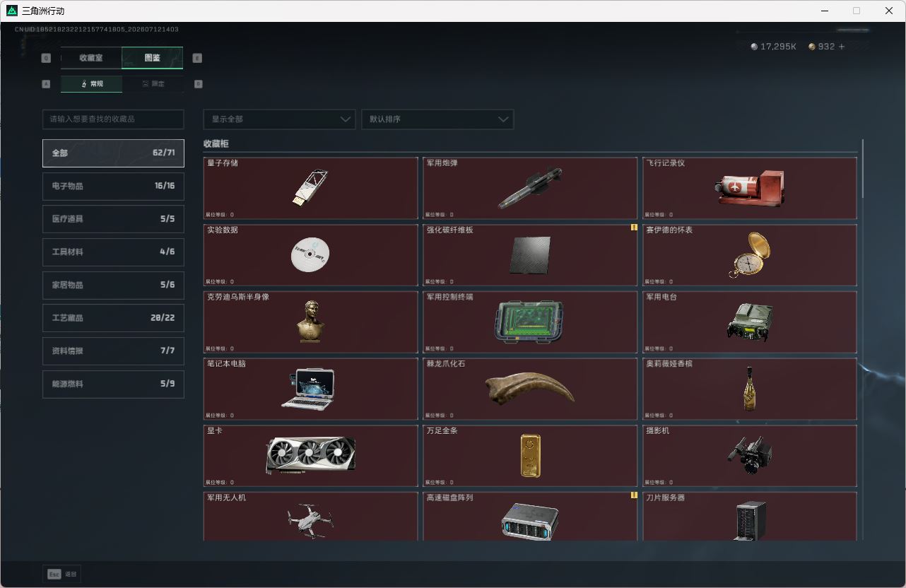Select the 军用炮弹 missile item

pyautogui.click(x=530, y=188)
